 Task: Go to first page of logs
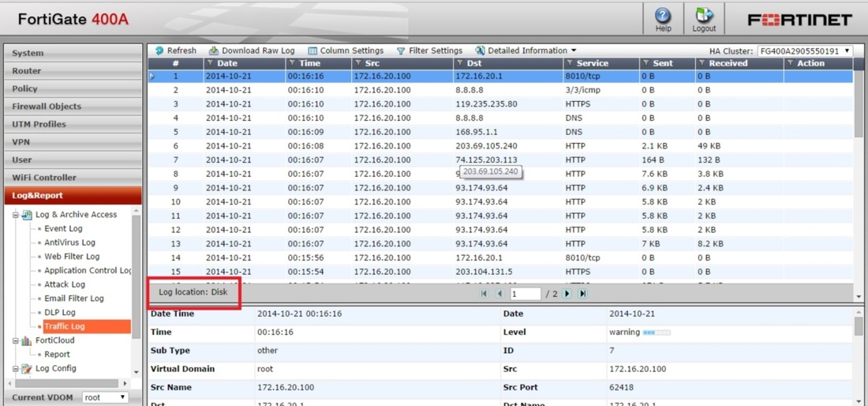tap(485, 294)
